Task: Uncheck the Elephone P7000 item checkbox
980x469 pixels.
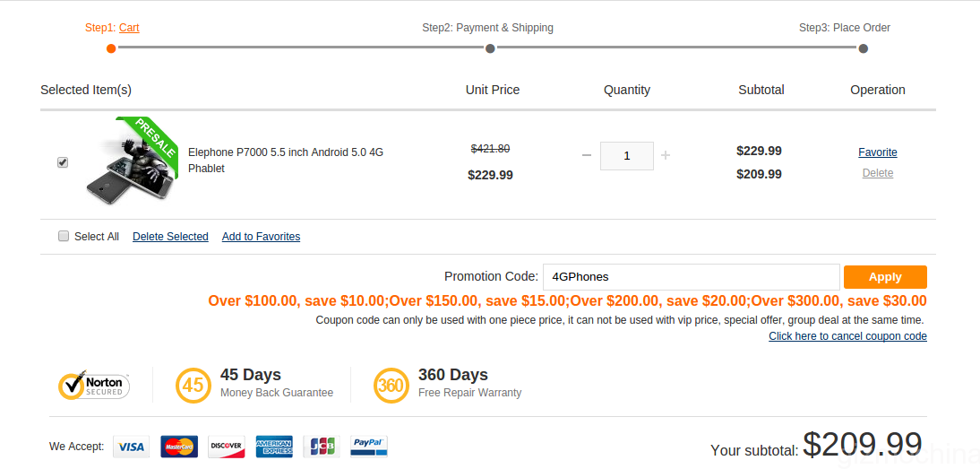Action: pos(63,162)
